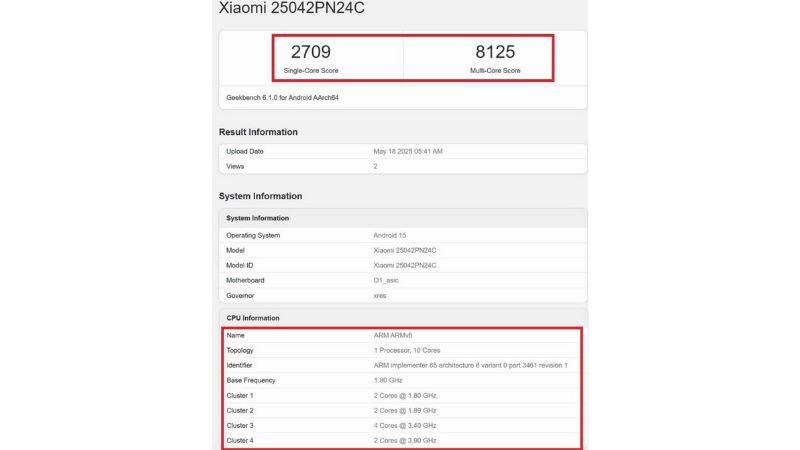Select the multi-core score 8125
This screenshot has width=800, height=450.
click(495, 52)
